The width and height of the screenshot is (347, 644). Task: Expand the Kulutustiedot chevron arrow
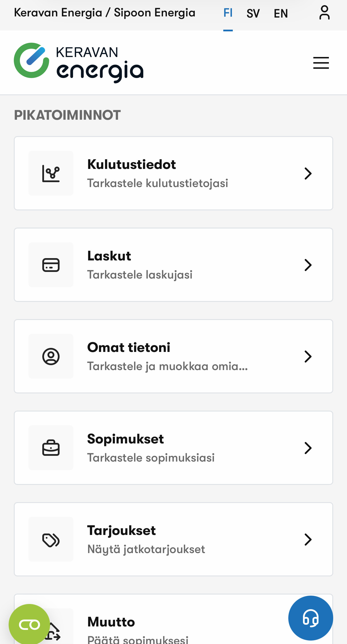[x=308, y=174]
